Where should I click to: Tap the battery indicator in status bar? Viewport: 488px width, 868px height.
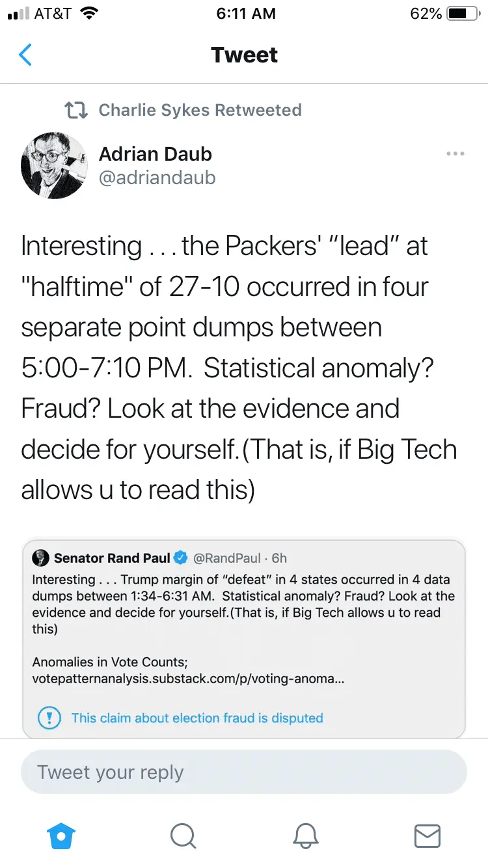point(463,14)
